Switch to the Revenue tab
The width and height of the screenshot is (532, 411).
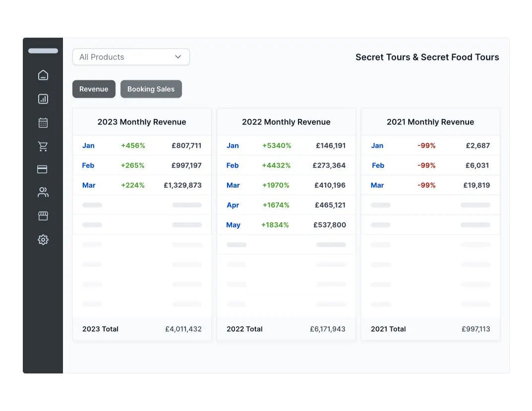[x=94, y=89]
